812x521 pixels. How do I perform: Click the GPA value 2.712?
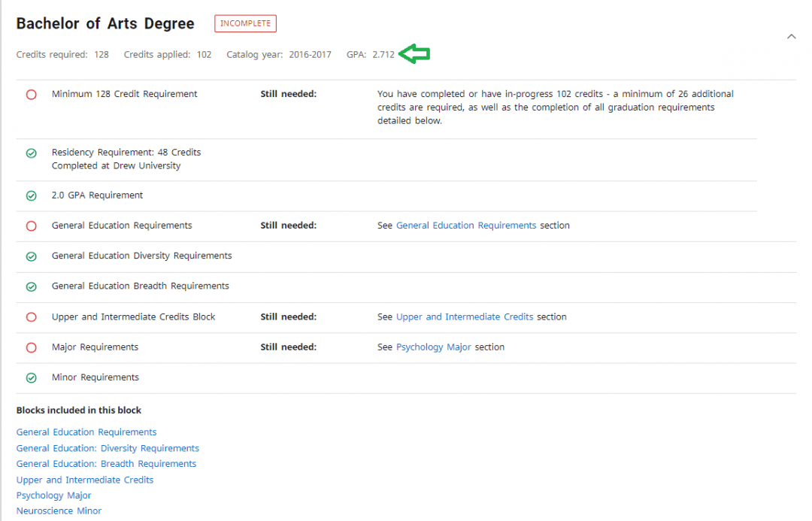(383, 54)
